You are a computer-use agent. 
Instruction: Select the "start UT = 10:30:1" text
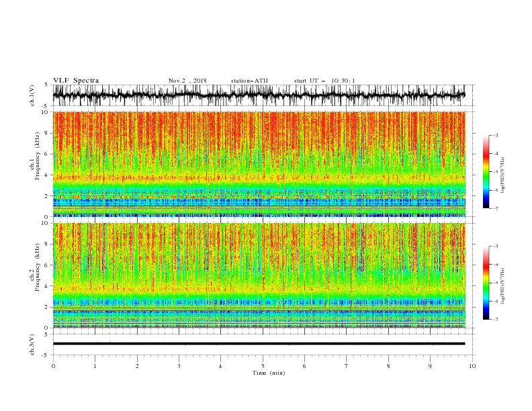point(324,81)
